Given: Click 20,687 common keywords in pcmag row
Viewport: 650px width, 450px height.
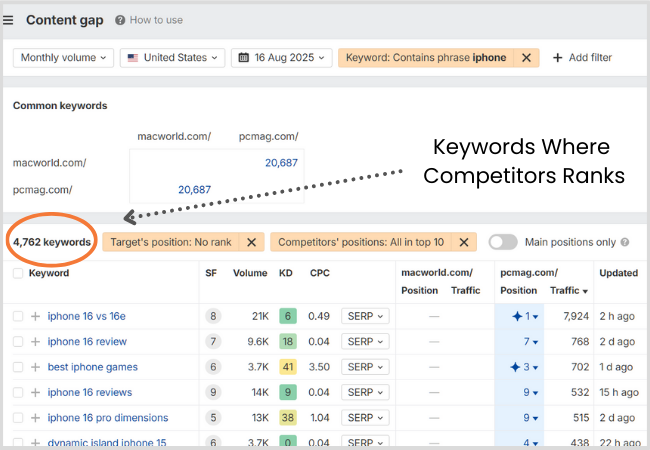Looking at the screenshot, I should pyautogui.click(x=194, y=190).
